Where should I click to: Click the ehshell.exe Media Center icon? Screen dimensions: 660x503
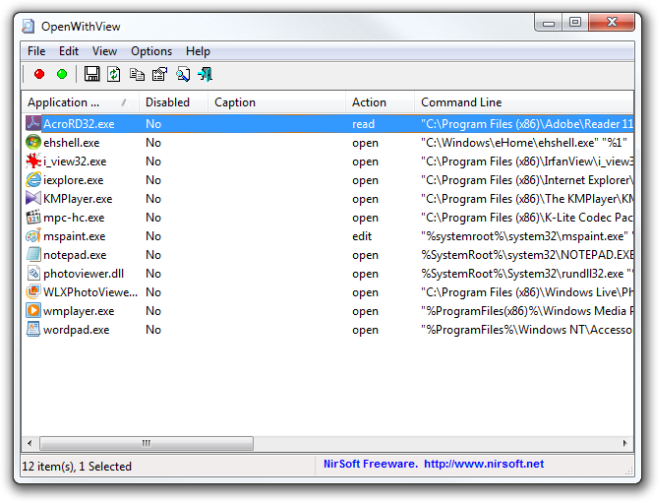(x=33, y=142)
